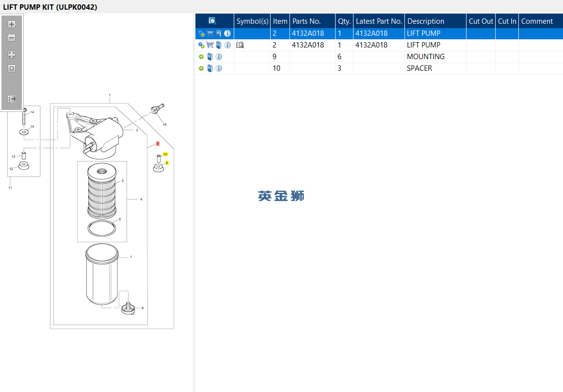Click book icon in the SPACER row
The image size is (563, 392).
pyautogui.click(x=210, y=68)
